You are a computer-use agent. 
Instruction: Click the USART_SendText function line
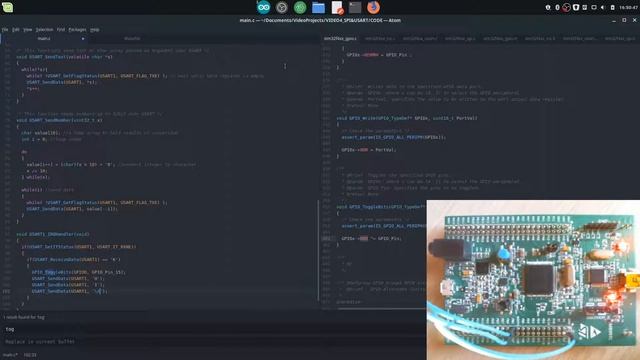tap(64, 57)
